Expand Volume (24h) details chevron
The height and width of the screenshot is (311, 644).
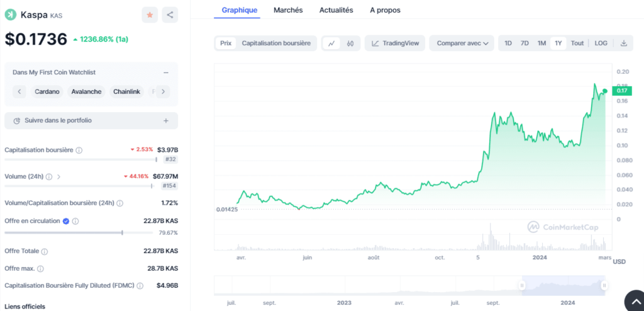[58, 177]
